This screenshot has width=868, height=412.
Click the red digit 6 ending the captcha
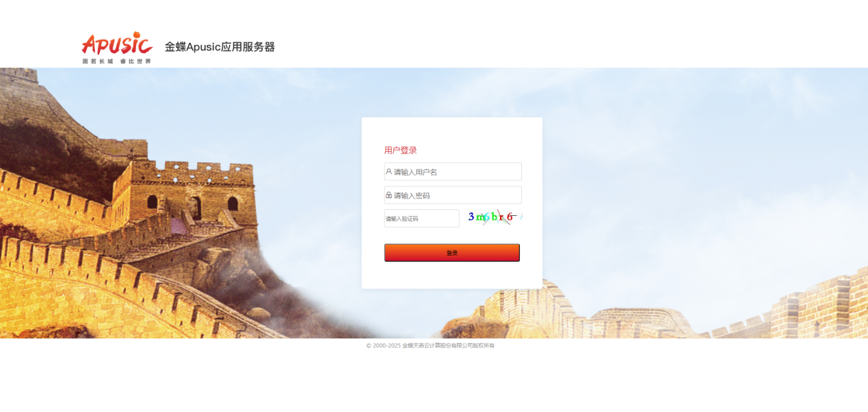[x=510, y=217]
